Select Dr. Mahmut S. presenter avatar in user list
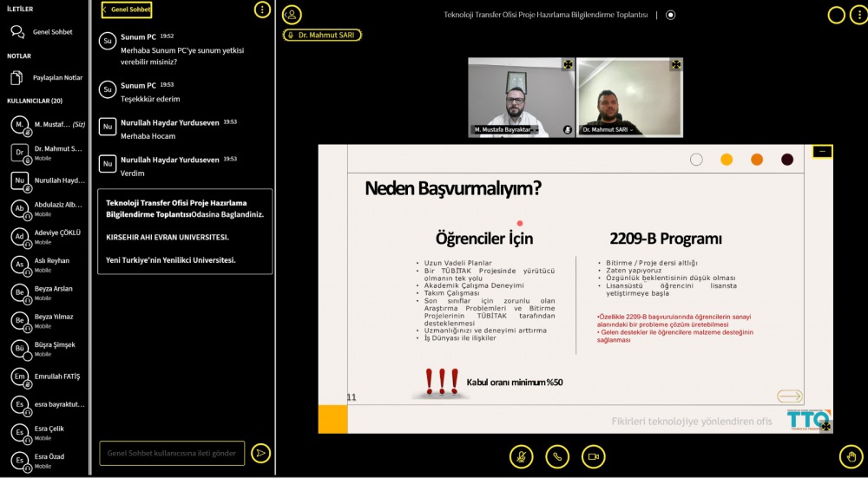This screenshot has width=868, height=478. (20, 153)
